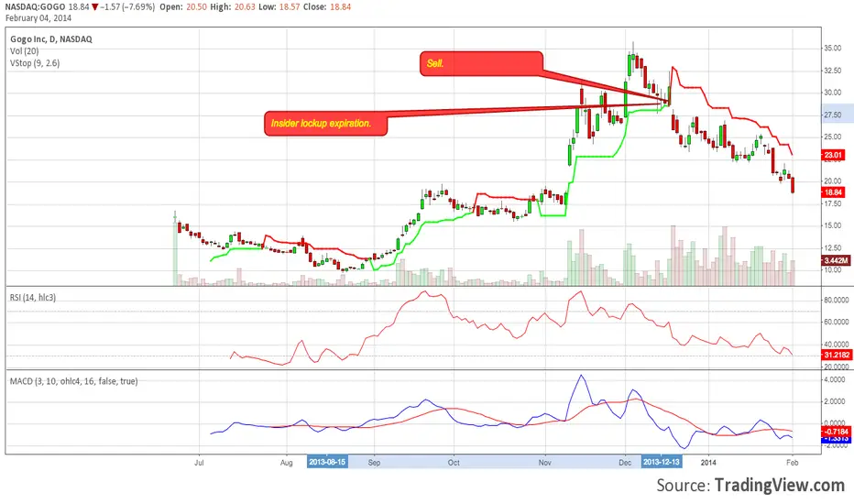Click the 3.442M volume label
The width and height of the screenshot is (854, 504).
pos(836,261)
